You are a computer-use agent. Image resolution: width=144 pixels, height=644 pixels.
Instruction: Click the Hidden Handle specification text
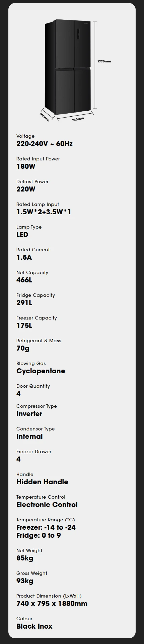click(x=42, y=482)
